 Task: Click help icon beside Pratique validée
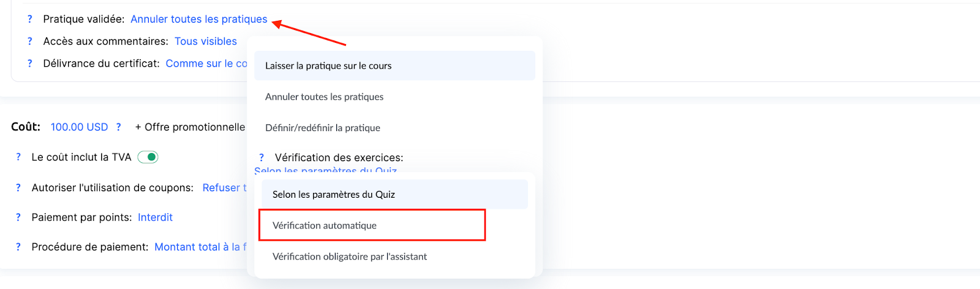pos(29,20)
